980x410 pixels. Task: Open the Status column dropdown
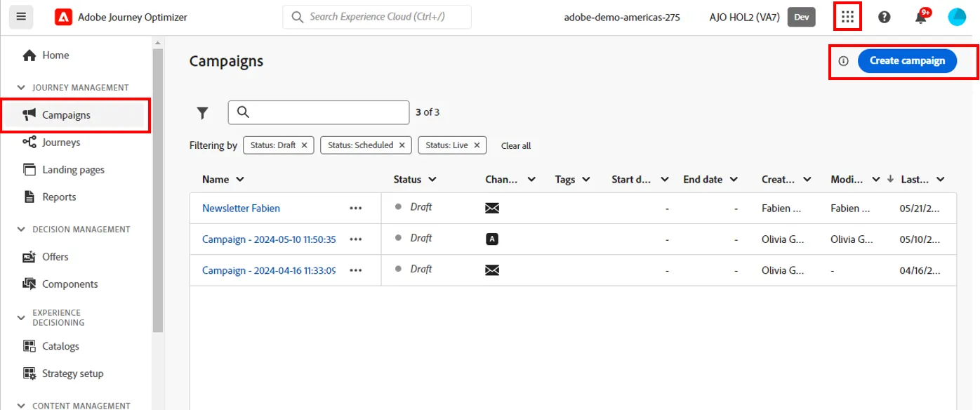(432, 180)
